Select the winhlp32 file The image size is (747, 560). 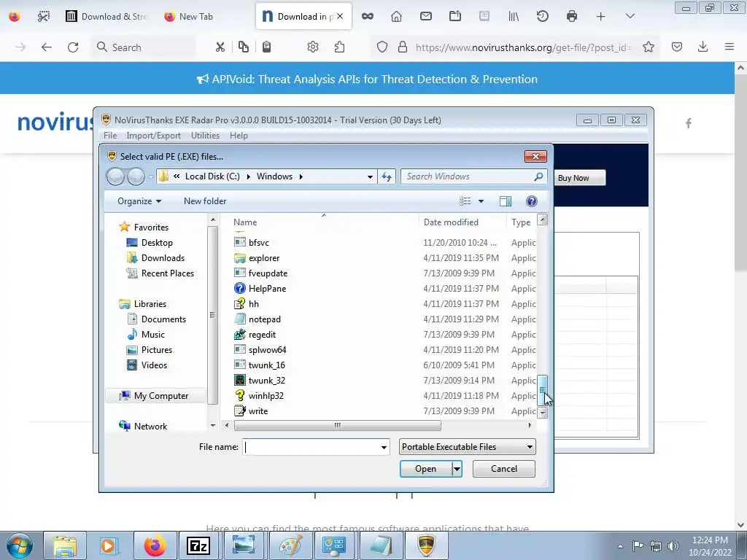coord(266,396)
